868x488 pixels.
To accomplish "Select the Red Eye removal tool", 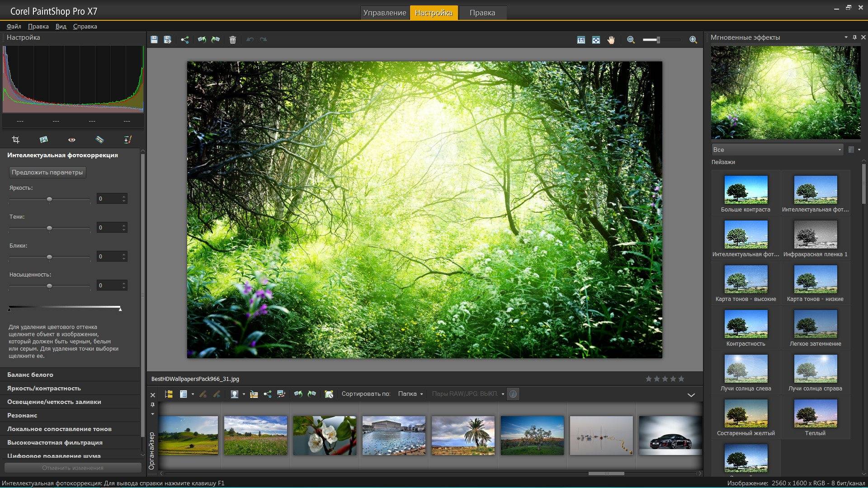I will pyautogui.click(x=72, y=140).
